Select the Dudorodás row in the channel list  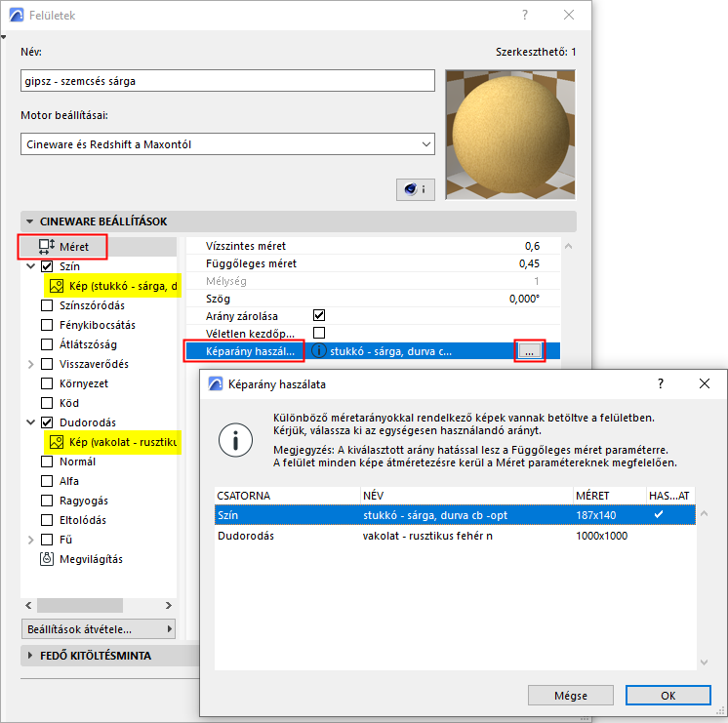click(455, 536)
